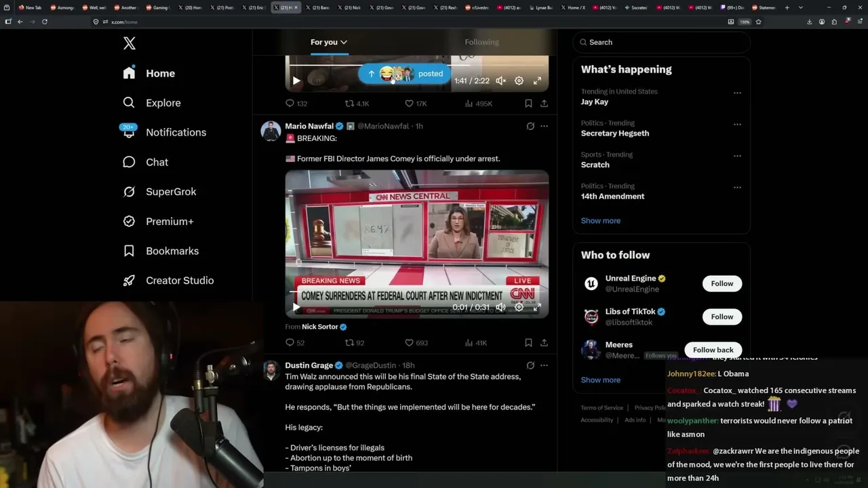Enter fullscreen on the 2:22 video
The width and height of the screenshot is (868, 488).
[537, 81]
